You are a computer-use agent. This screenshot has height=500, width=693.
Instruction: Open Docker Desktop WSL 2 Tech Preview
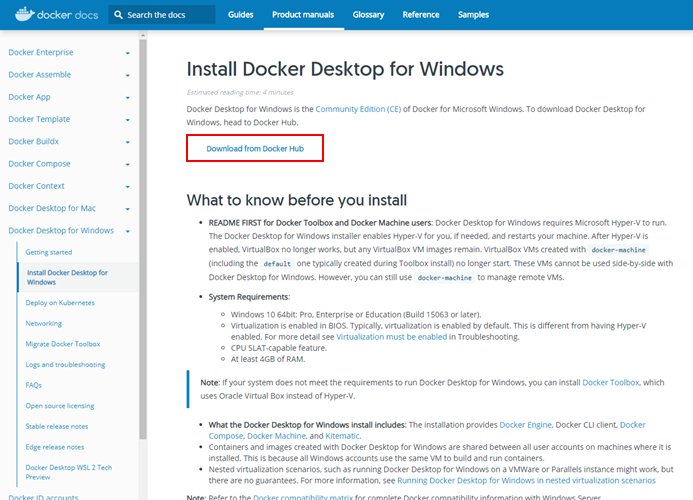(69, 472)
